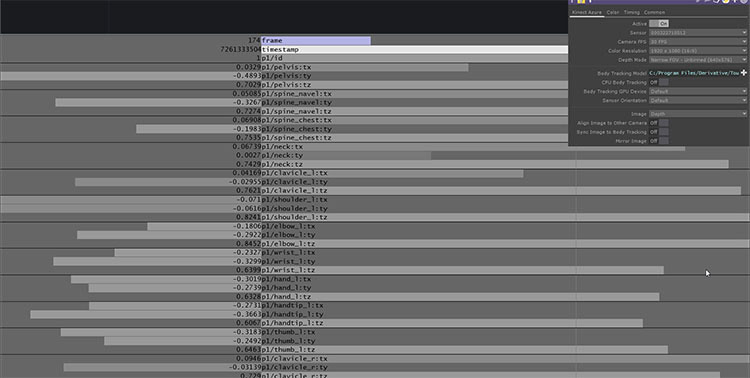Image resolution: width=750 pixels, height=378 pixels.
Task: Click the Body Tracking Model path field
Action: (694, 73)
